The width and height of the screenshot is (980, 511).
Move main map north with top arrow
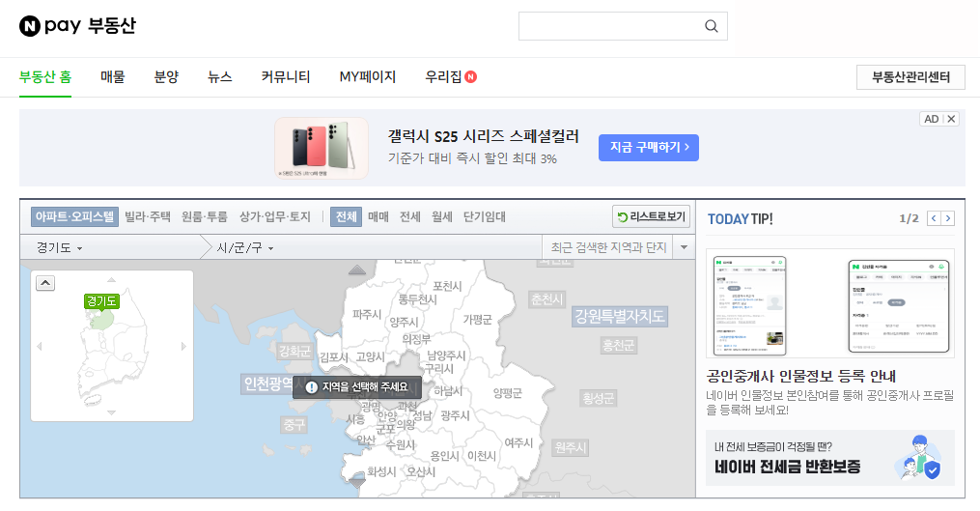click(357, 270)
